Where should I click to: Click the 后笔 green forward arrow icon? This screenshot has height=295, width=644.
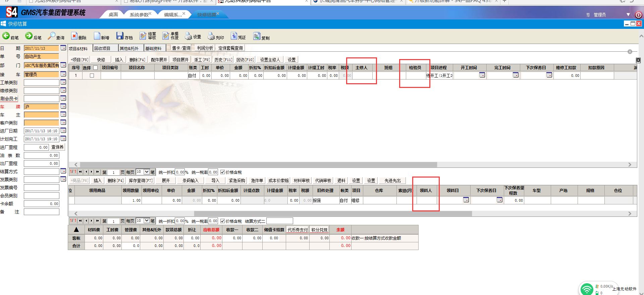coord(29,36)
